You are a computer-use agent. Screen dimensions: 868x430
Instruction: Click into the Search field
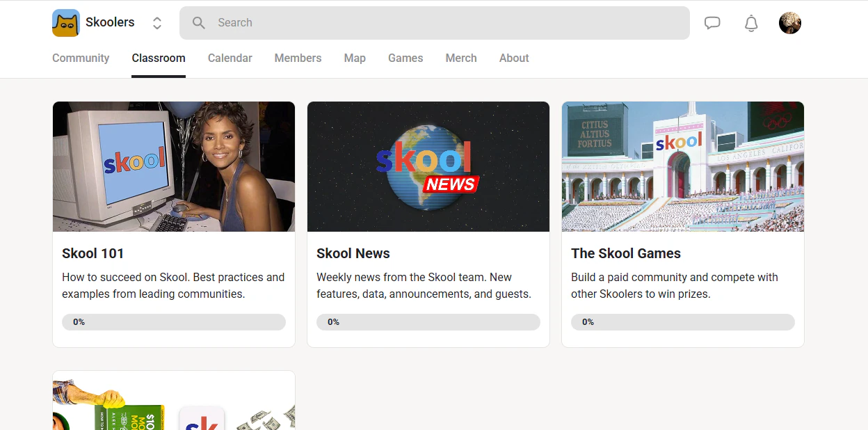(435, 23)
